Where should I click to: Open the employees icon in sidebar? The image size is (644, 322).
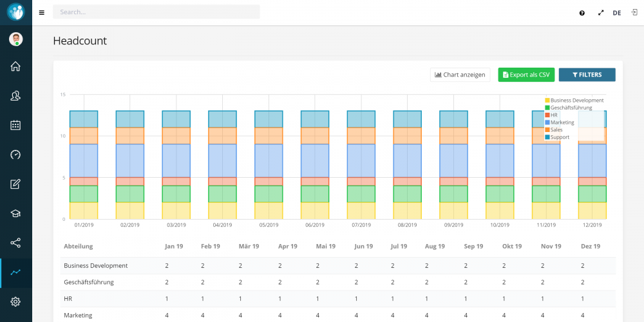pyautogui.click(x=15, y=96)
